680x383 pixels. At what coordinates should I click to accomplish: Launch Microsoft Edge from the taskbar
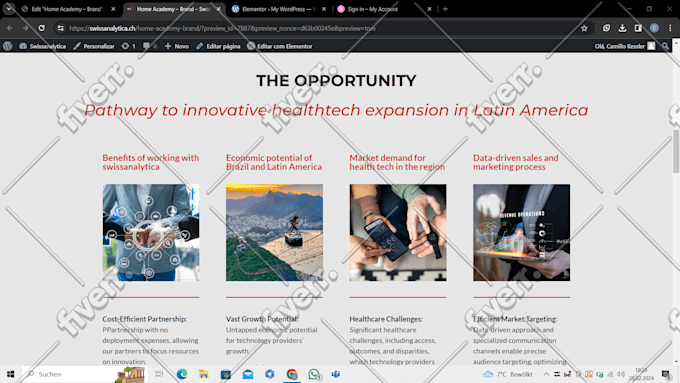point(182,374)
